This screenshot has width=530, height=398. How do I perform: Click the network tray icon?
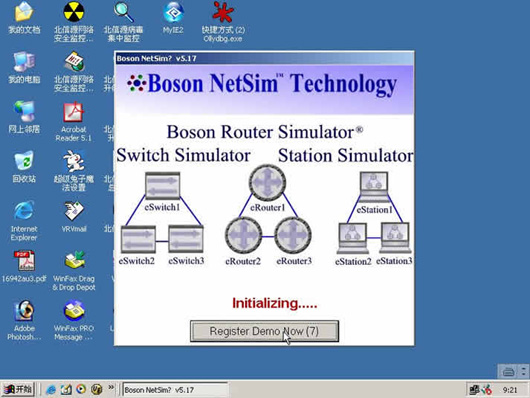[474, 390]
